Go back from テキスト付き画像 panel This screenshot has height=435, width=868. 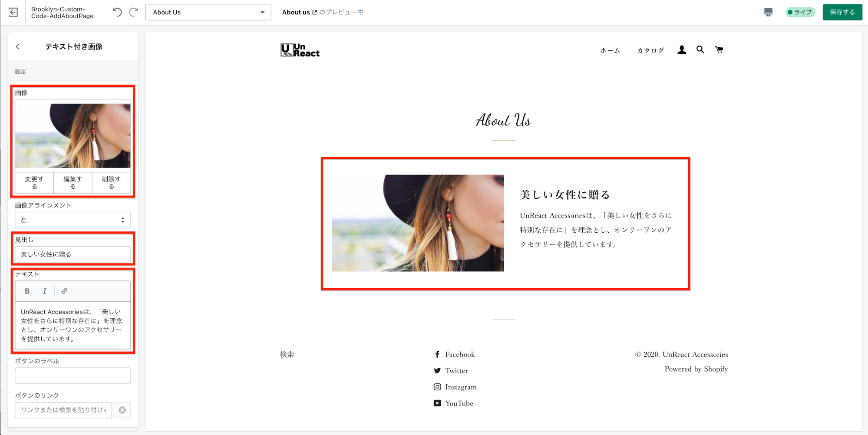tap(18, 46)
